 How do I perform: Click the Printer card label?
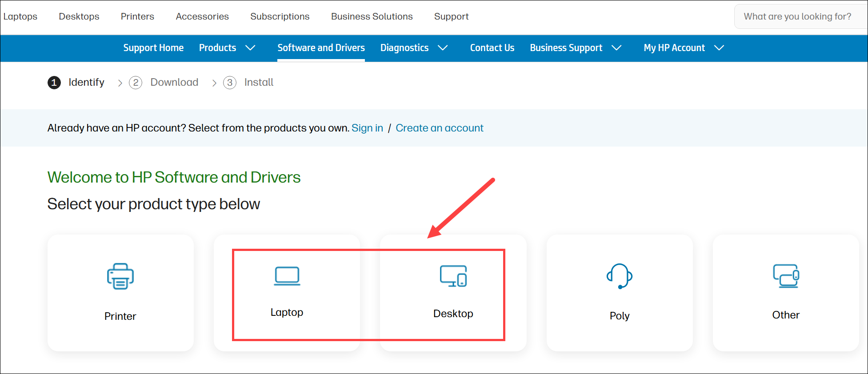(120, 316)
